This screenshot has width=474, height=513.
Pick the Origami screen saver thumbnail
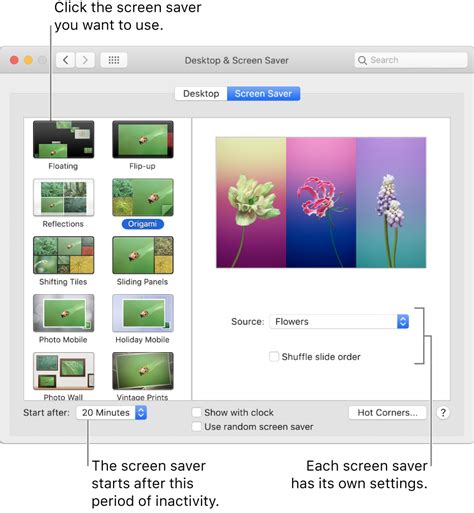pyautogui.click(x=143, y=197)
